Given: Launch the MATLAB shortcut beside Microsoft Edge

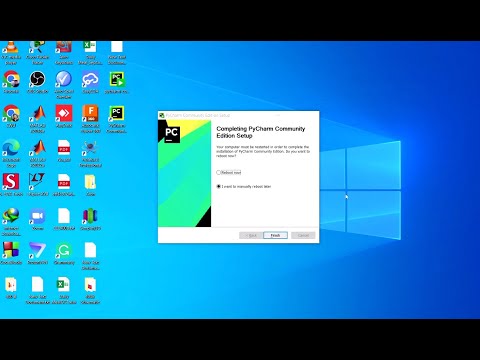Looking at the screenshot, I should point(37,153).
